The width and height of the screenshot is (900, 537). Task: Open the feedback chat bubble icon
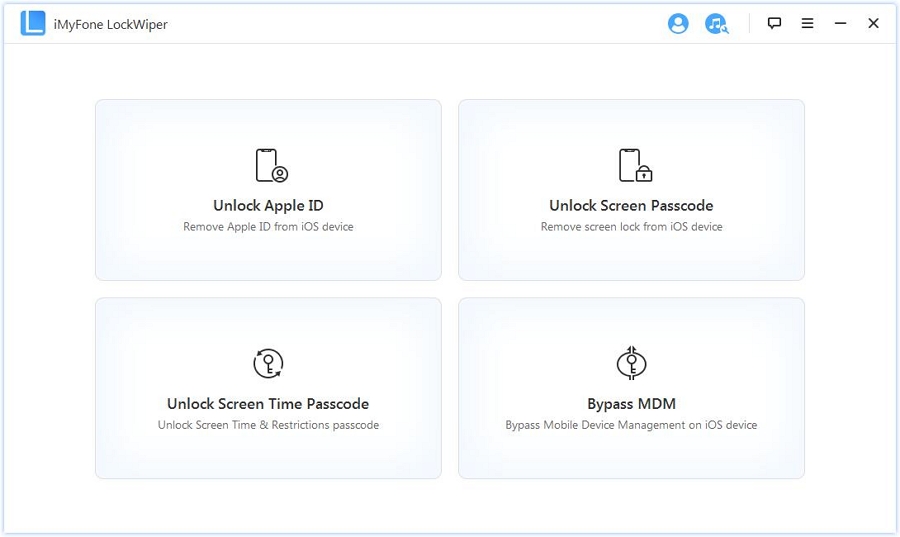click(774, 24)
